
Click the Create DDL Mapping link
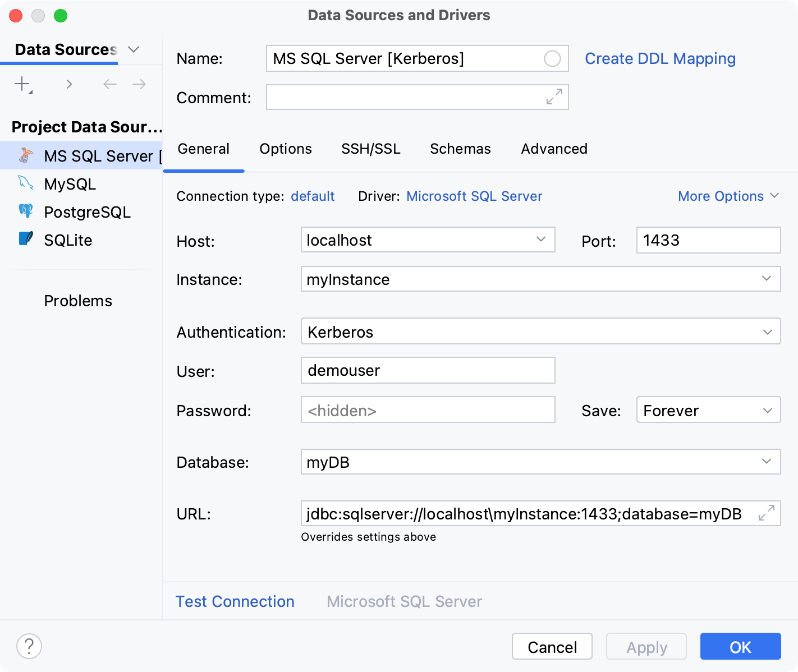660,58
